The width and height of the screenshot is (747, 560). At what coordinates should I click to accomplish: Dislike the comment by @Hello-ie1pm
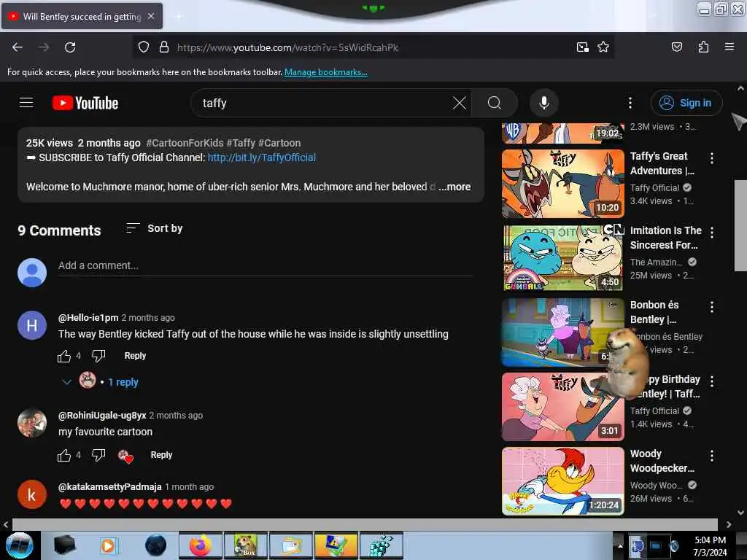click(98, 356)
